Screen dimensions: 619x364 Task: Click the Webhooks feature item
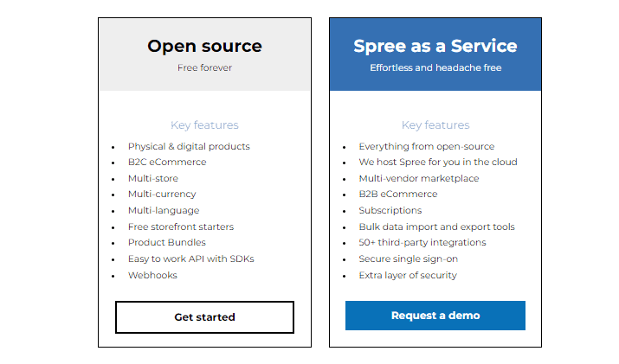tap(152, 275)
